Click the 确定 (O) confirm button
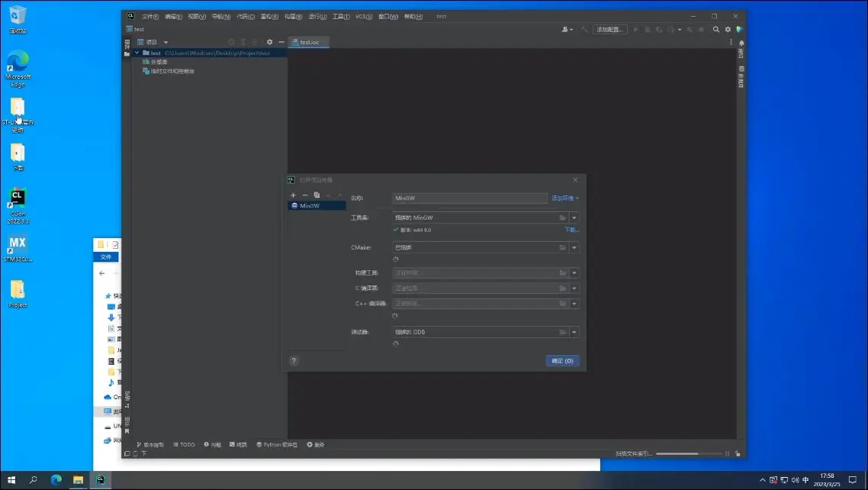868x490 pixels. pos(562,361)
